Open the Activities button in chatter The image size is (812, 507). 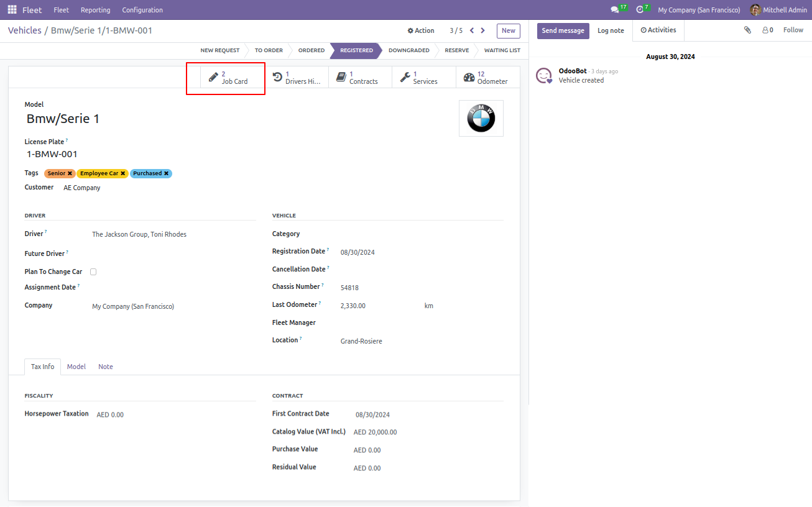click(658, 30)
